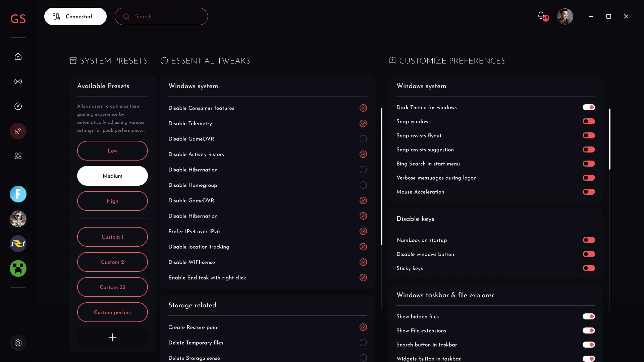Choose the Custom perfect preset
Screen dimensions: 644x362
click(112, 312)
